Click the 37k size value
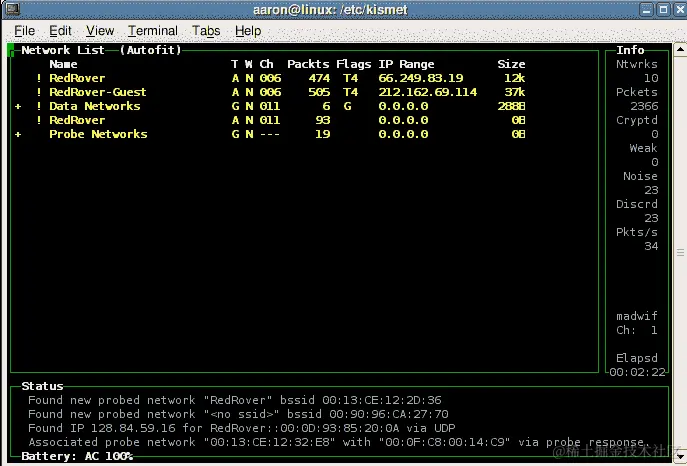The width and height of the screenshot is (687, 466). click(x=515, y=92)
